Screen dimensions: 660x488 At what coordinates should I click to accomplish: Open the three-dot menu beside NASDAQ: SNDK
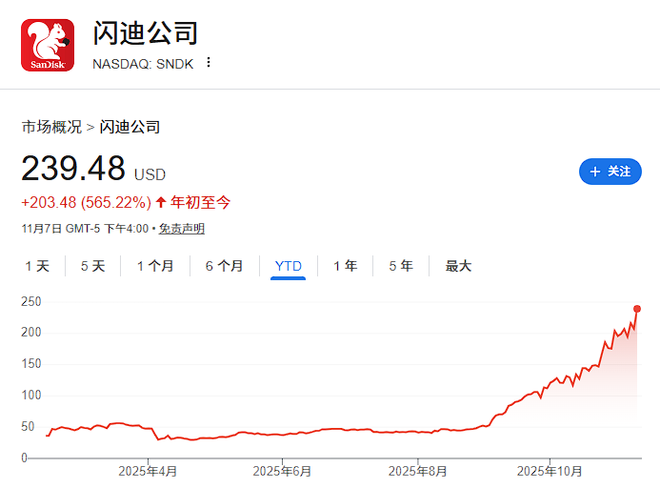click(x=208, y=62)
